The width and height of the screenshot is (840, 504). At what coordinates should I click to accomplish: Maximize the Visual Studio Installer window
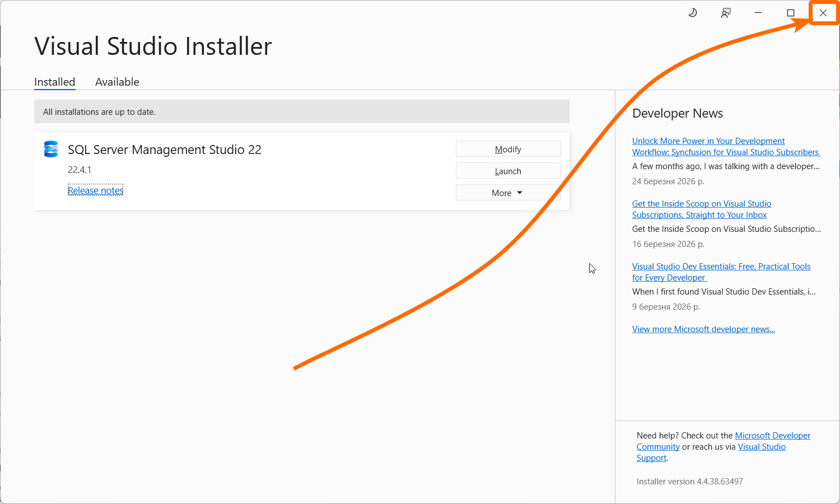click(791, 13)
